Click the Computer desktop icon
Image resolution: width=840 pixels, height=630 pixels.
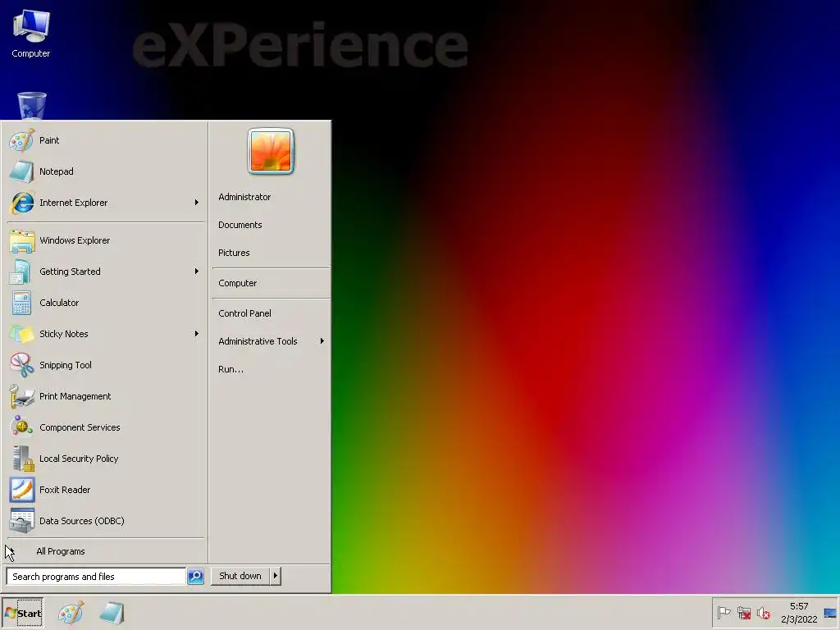click(x=31, y=33)
